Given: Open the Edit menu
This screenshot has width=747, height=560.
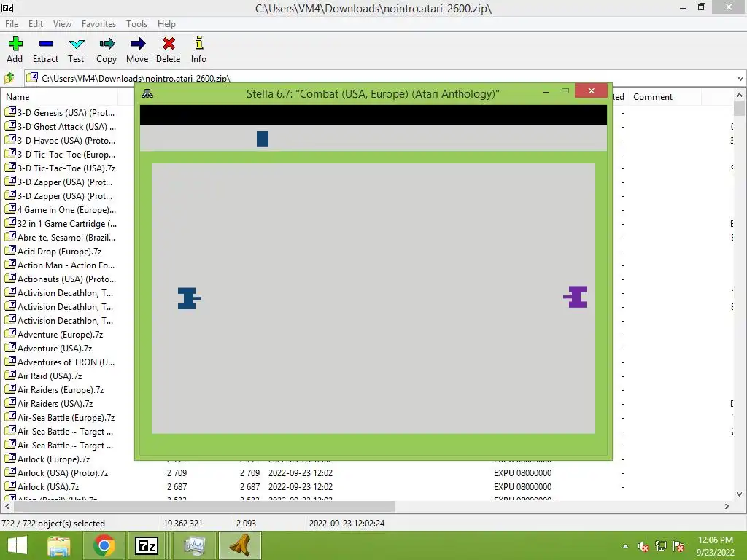Looking at the screenshot, I should [36, 24].
